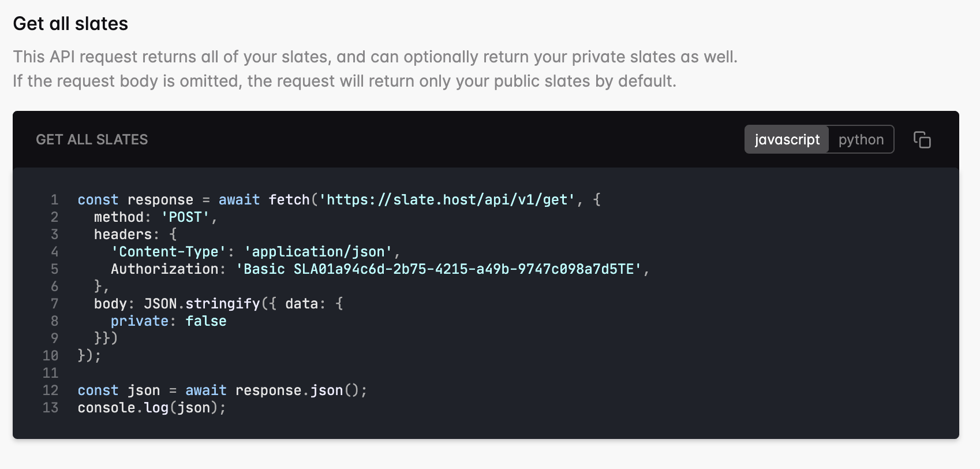Copy the code snippet with the copy icon
Screen dimensions: 980x469
click(x=922, y=140)
